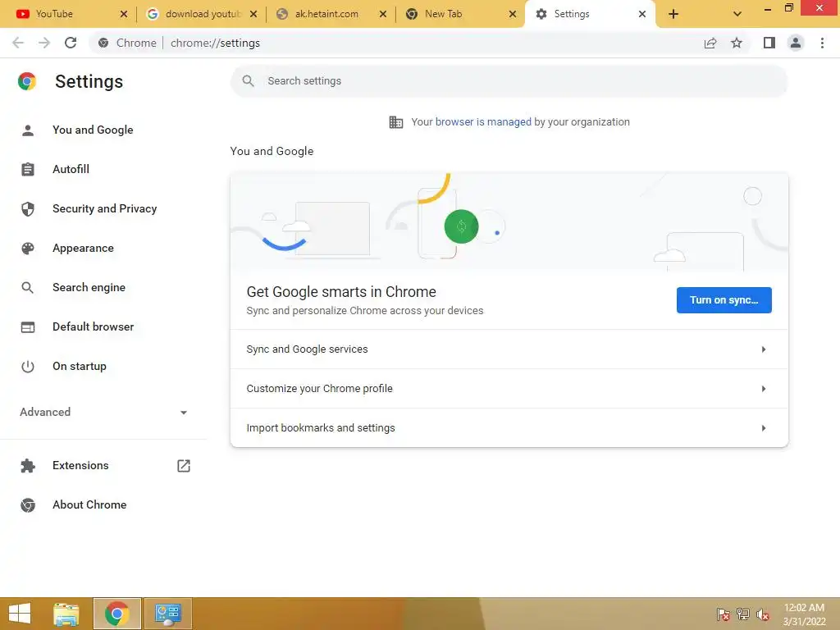Click the Default browser window icon
840x630 pixels.
coord(28,326)
